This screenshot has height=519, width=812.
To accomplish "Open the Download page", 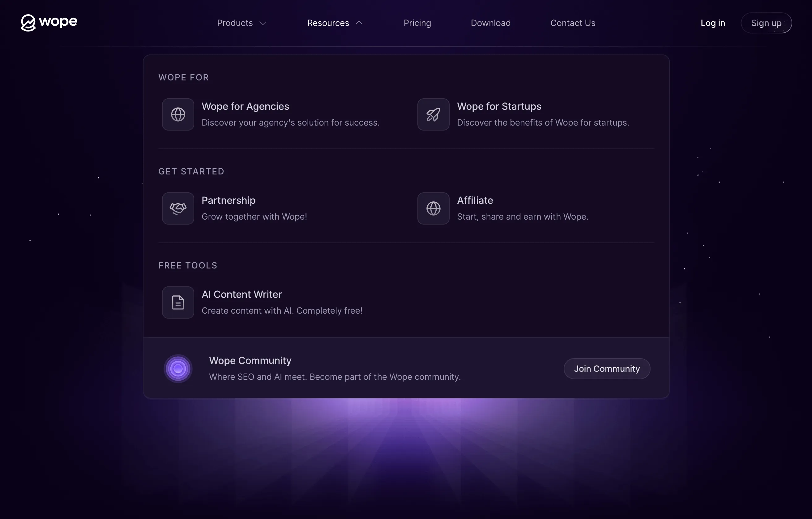I will [x=490, y=23].
